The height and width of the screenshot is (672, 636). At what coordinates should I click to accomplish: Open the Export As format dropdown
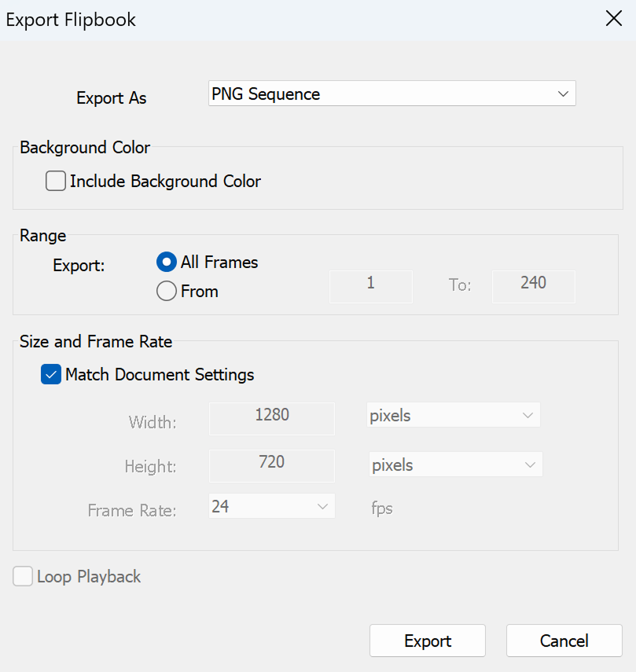click(x=562, y=94)
